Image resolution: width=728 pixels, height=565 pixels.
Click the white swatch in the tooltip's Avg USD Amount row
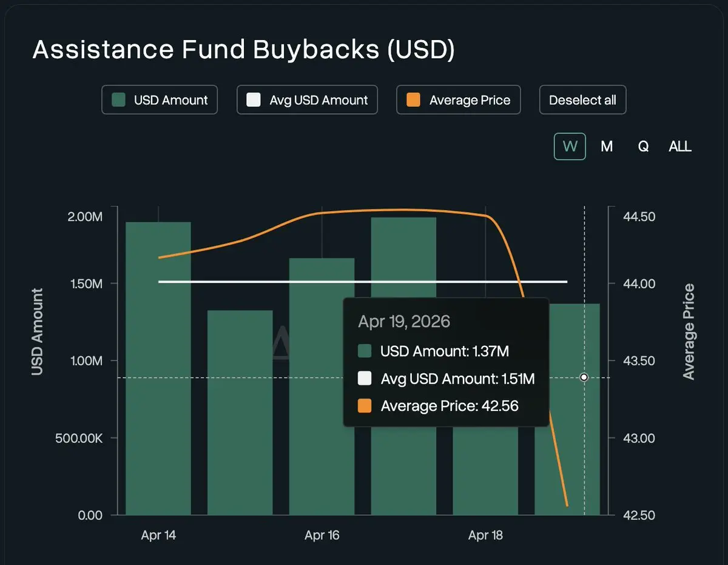pyautogui.click(x=365, y=379)
